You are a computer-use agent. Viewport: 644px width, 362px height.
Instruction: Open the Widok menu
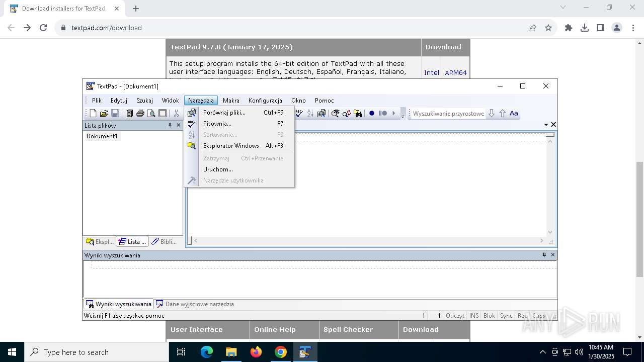(170, 101)
